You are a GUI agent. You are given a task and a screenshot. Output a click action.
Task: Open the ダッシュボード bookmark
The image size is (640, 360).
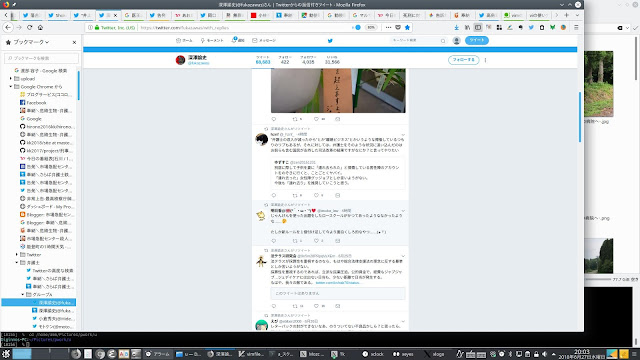click(47, 207)
